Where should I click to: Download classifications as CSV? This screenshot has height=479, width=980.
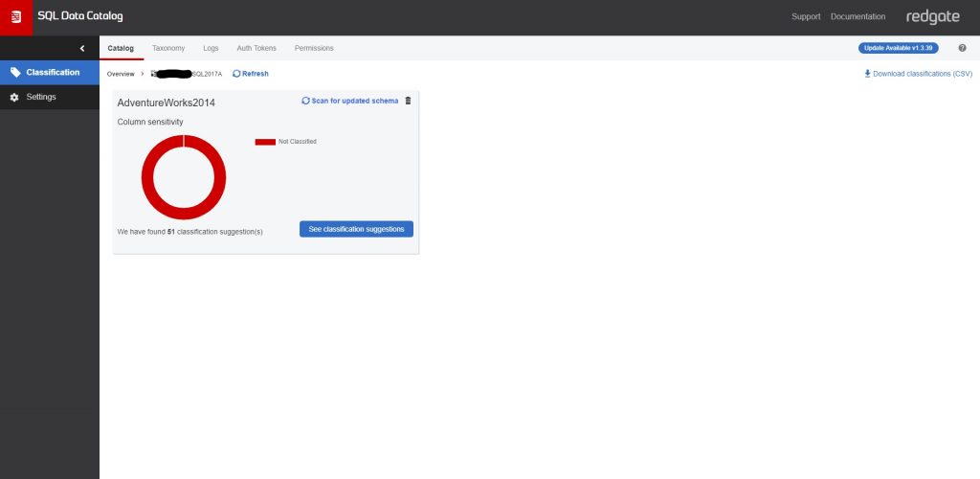tap(918, 74)
